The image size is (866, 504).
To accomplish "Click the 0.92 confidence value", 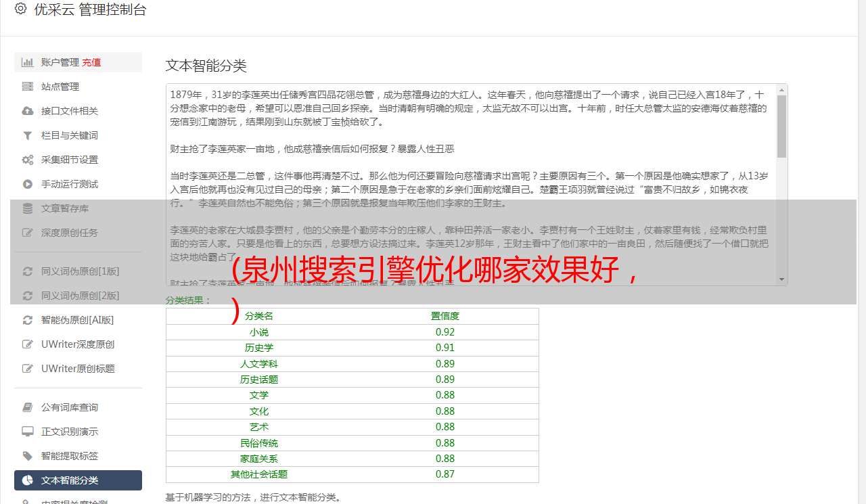I will 445,332.
